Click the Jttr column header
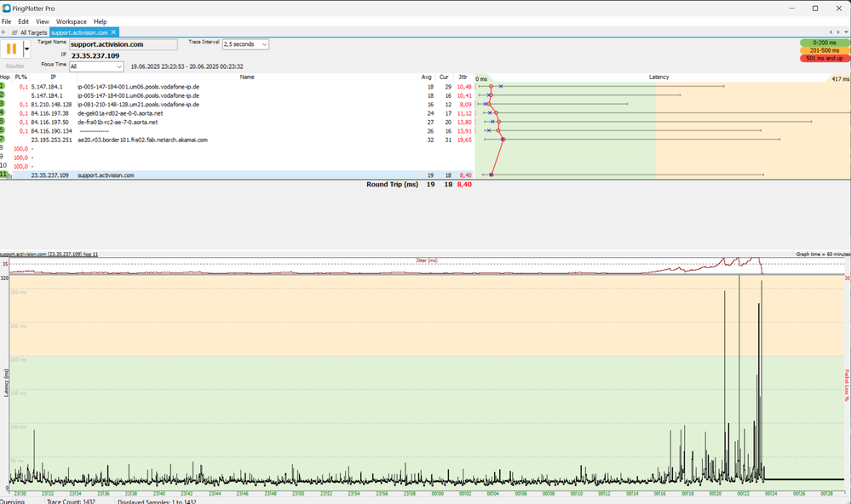 [x=463, y=77]
